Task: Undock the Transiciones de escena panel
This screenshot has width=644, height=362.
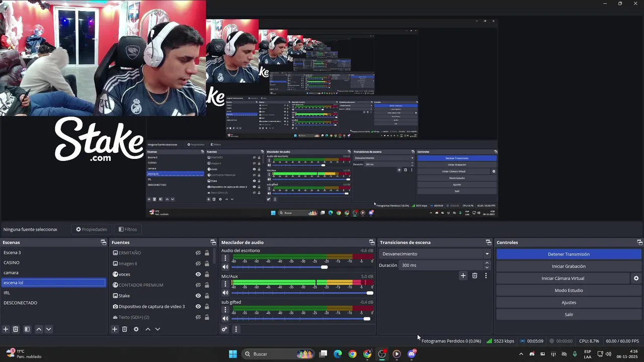Action: (489, 242)
